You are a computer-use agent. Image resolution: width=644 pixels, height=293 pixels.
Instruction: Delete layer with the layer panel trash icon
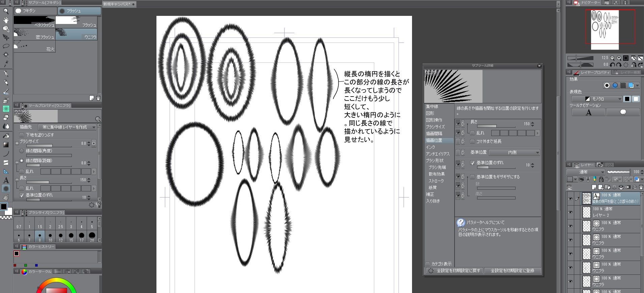[x=641, y=187]
